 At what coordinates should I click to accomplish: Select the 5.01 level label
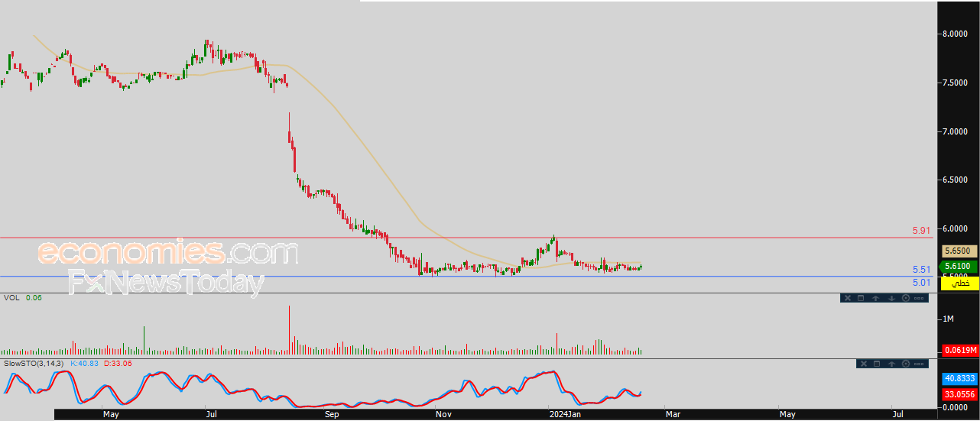coord(921,283)
